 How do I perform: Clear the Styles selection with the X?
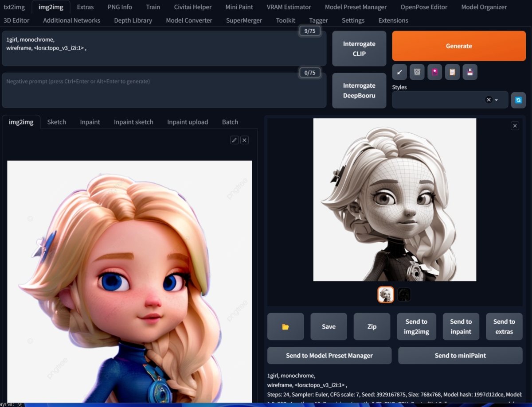[x=489, y=100]
